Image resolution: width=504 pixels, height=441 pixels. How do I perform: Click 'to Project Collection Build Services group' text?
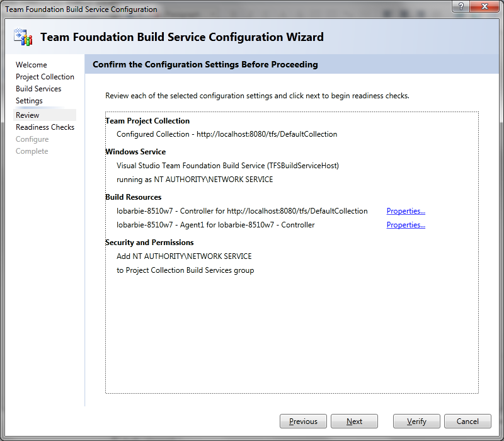[185, 270]
